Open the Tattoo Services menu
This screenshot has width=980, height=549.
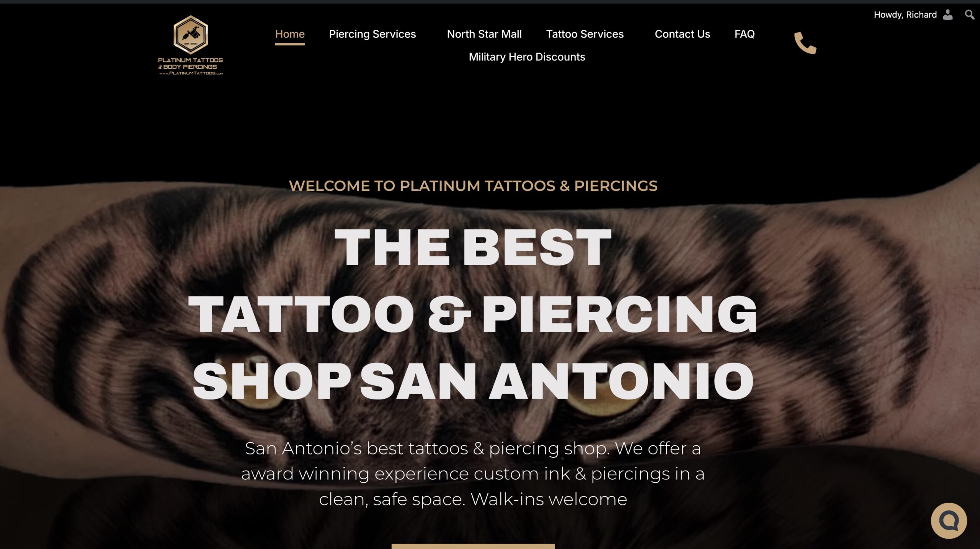pos(585,34)
